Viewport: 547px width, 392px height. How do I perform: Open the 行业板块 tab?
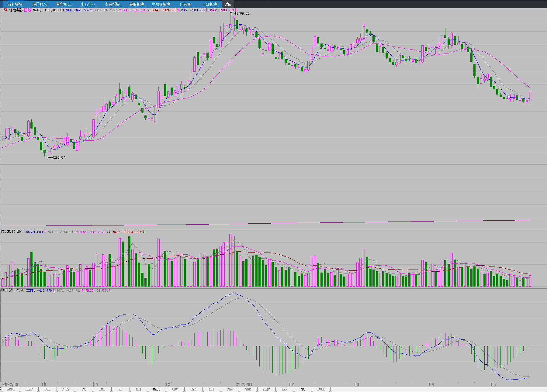15,4
